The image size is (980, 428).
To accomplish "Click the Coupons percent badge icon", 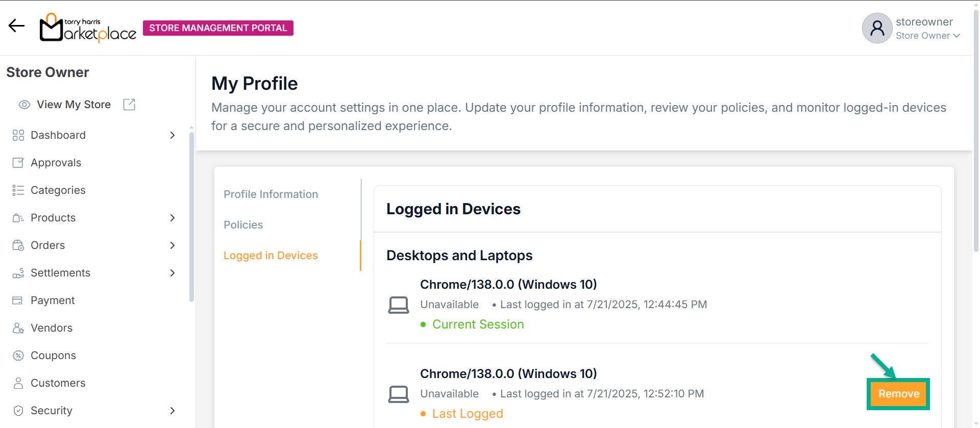I will (18, 356).
